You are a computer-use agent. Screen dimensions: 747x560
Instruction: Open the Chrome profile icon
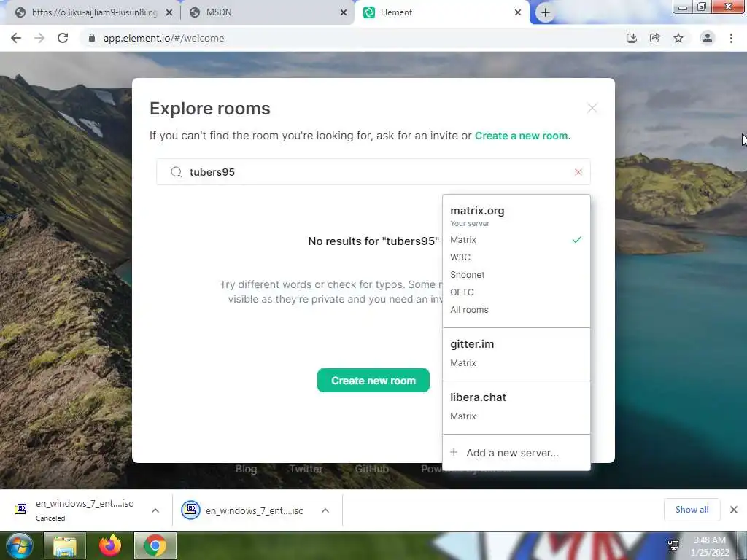708,38
